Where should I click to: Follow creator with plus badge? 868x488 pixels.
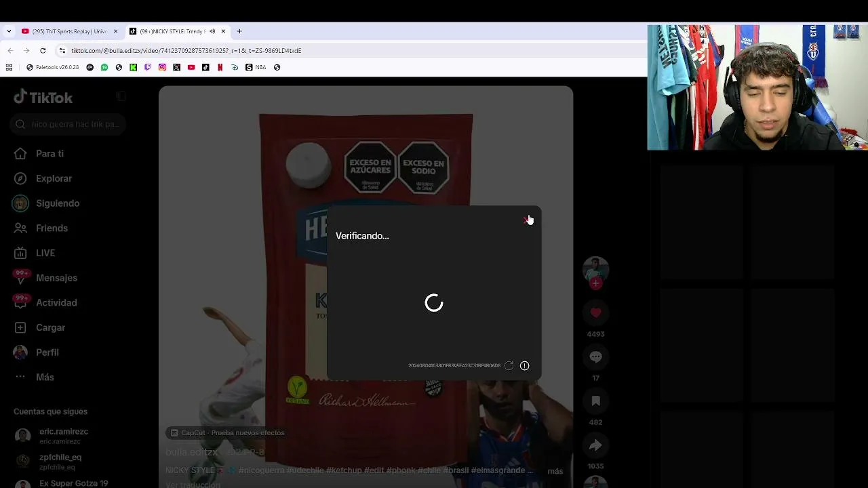[595, 283]
